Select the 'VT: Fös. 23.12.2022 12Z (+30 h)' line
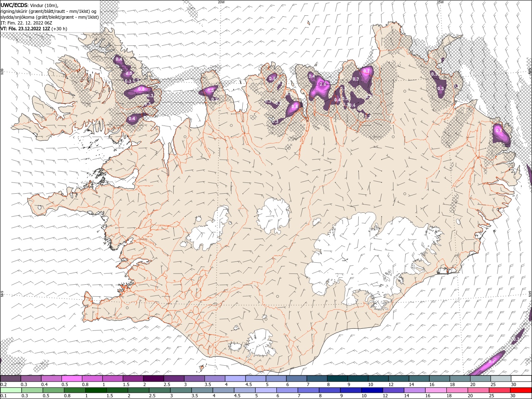 (x=34, y=29)
